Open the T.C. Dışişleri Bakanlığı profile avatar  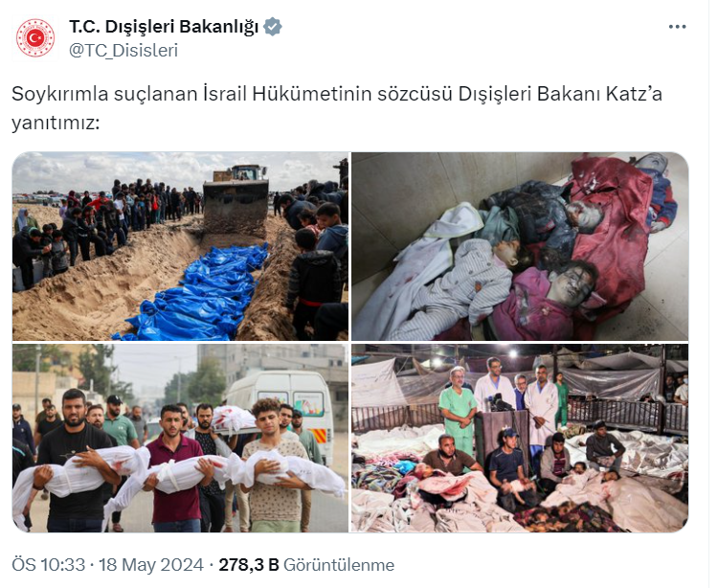point(35,38)
